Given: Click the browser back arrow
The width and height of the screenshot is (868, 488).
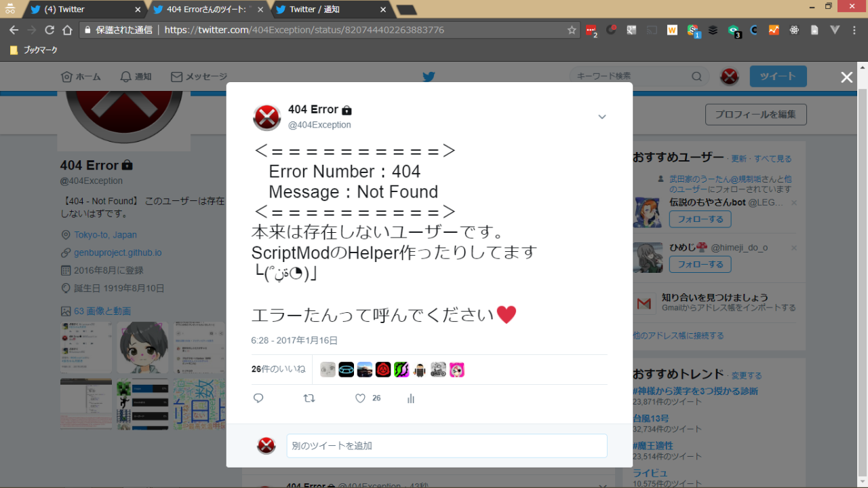Looking at the screenshot, I should (x=14, y=30).
